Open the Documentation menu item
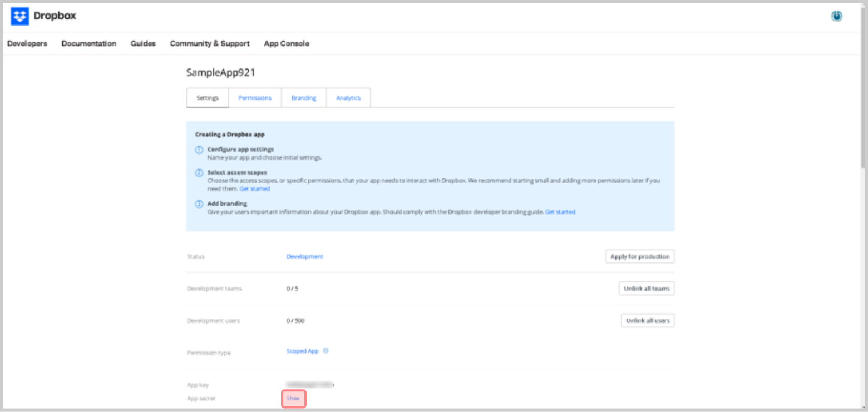868x412 pixels. pos(89,43)
